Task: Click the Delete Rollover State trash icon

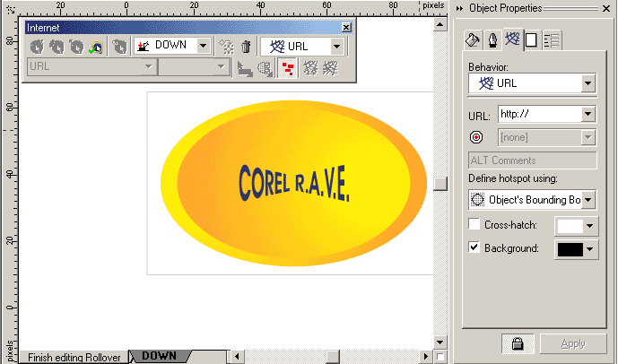Action: [245, 46]
